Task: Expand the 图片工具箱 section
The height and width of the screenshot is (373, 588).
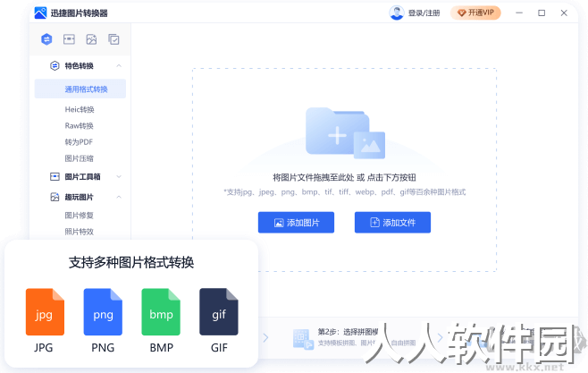Action: click(x=119, y=177)
